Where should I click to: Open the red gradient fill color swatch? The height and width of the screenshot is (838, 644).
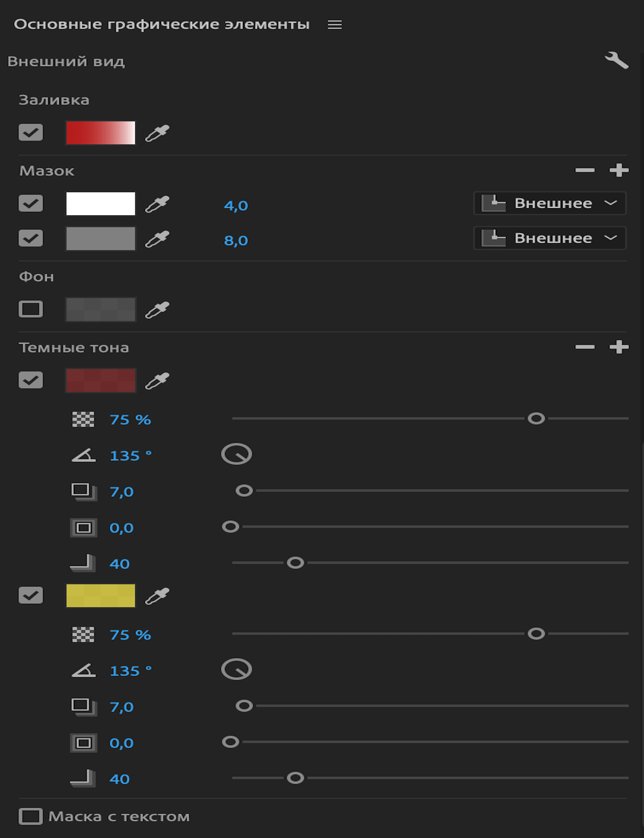[101, 133]
